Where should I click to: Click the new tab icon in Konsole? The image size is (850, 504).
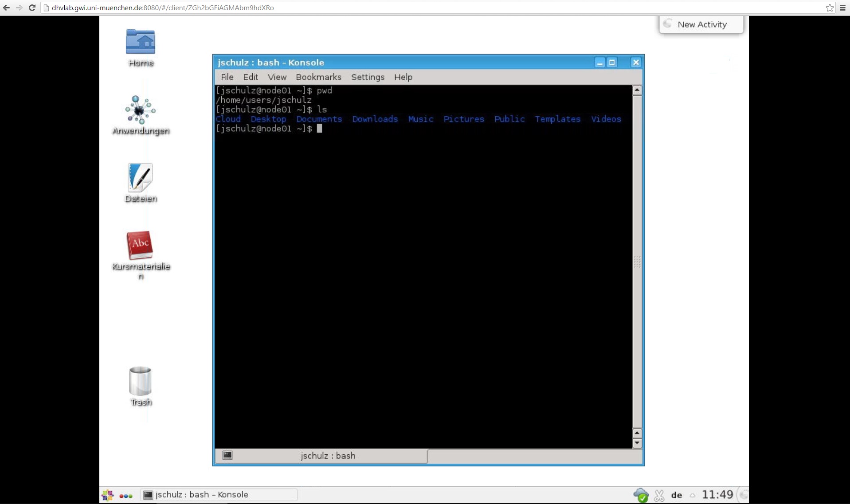pos(227,455)
